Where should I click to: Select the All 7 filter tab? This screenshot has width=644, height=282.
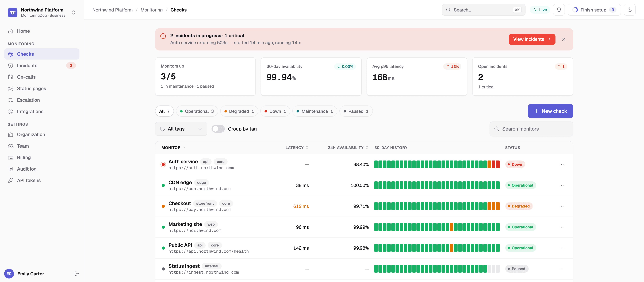[164, 111]
